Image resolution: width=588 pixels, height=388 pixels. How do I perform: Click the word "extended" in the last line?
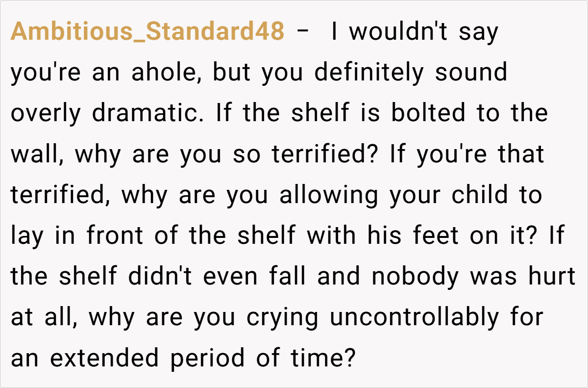pos(104,358)
